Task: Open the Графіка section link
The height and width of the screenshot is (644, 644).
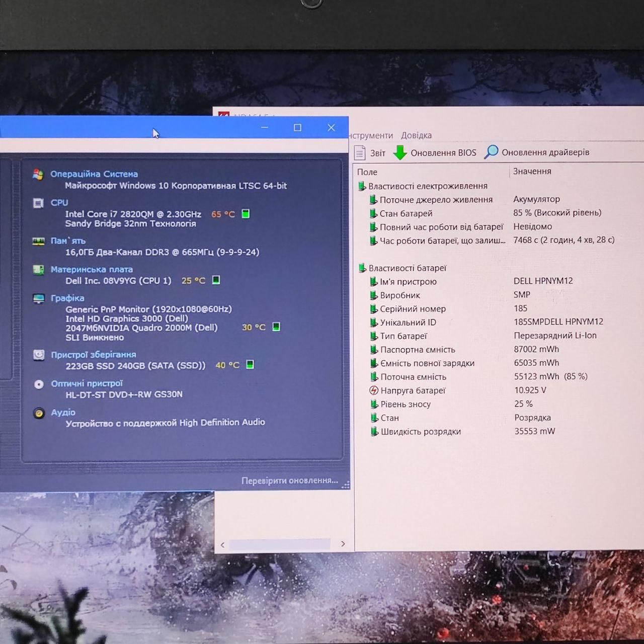Action: click(67, 298)
